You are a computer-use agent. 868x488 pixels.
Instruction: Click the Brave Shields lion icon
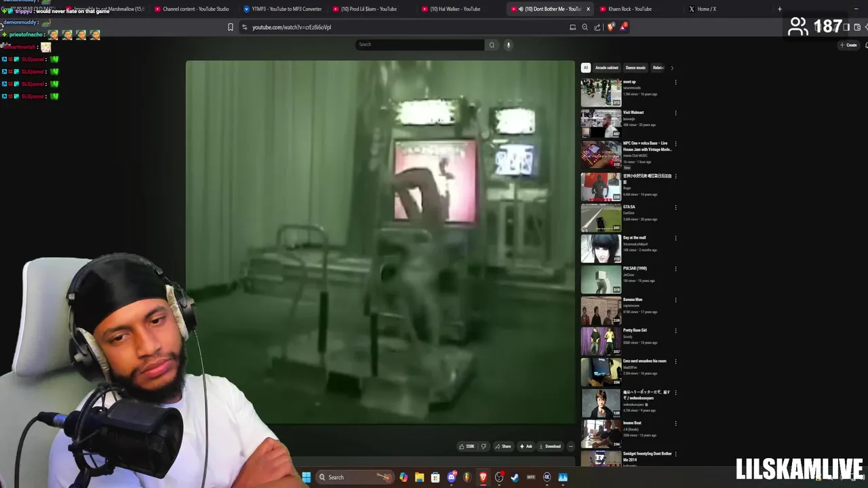click(611, 27)
